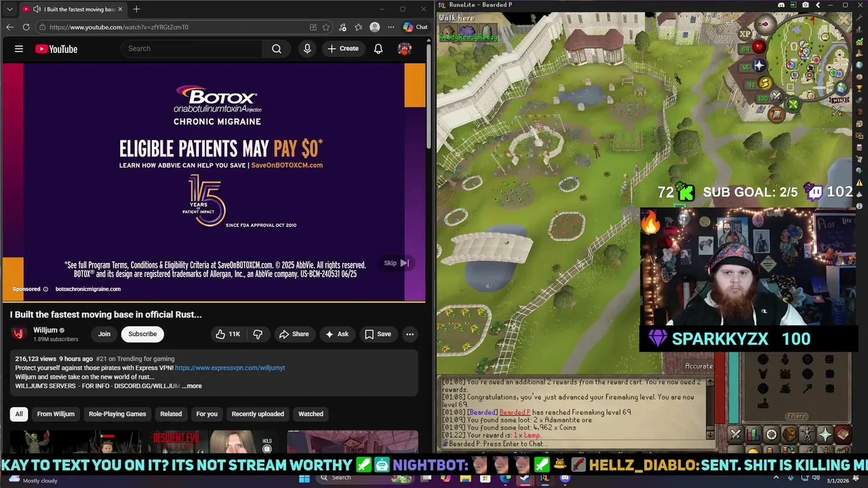
Task: Toggle quick prayers orb
Action: 759,66
